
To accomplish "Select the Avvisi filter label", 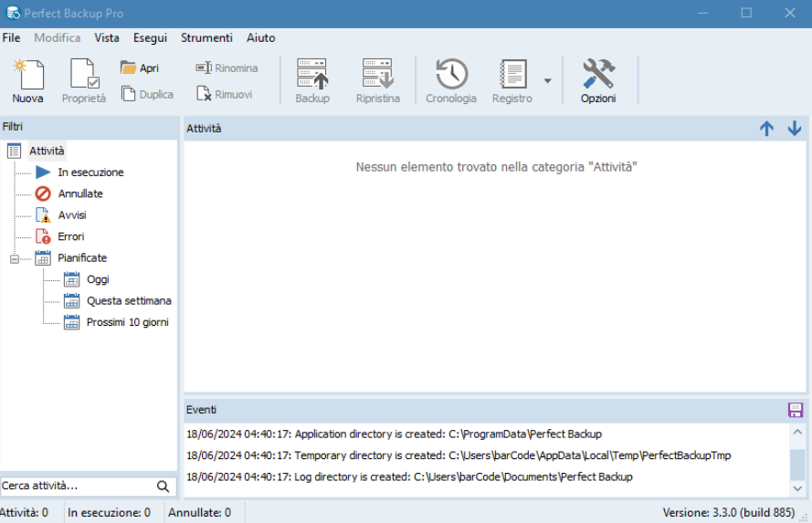I will point(72,215).
